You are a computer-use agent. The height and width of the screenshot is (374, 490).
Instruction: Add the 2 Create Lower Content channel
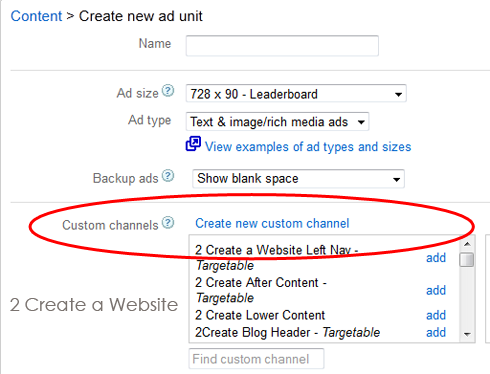point(436,315)
